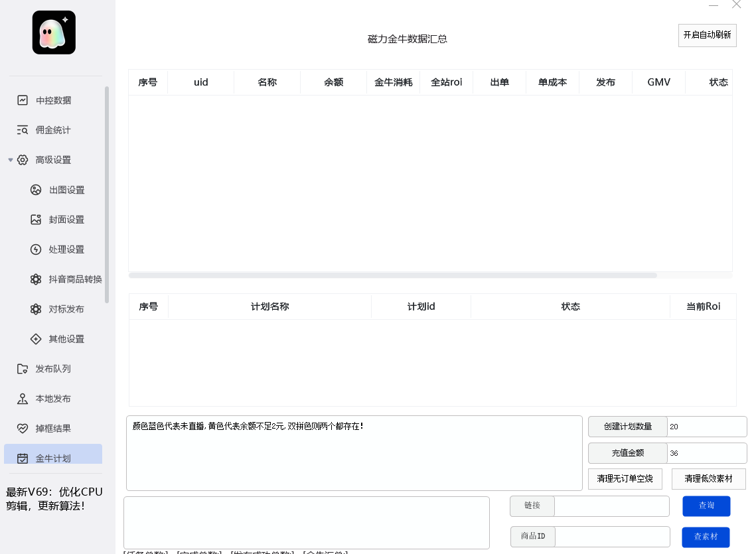
Task: Click the 处理设置 lightning icon
Action: point(36,249)
